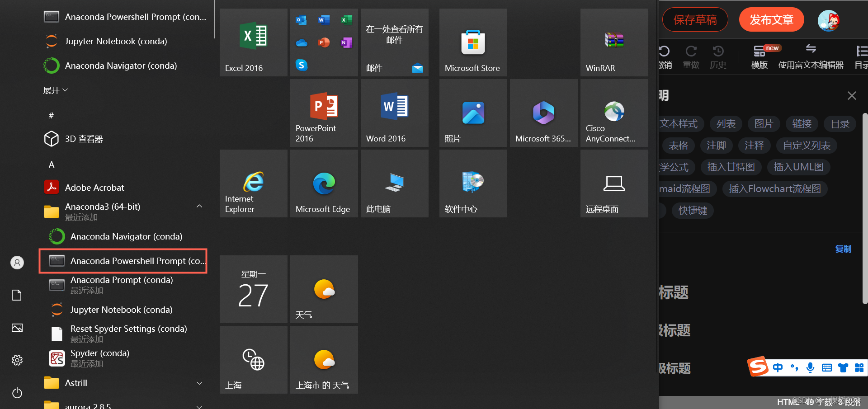Open the Sogou skin shirt icon
The width and height of the screenshot is (868, 409).
click(843, 367)
